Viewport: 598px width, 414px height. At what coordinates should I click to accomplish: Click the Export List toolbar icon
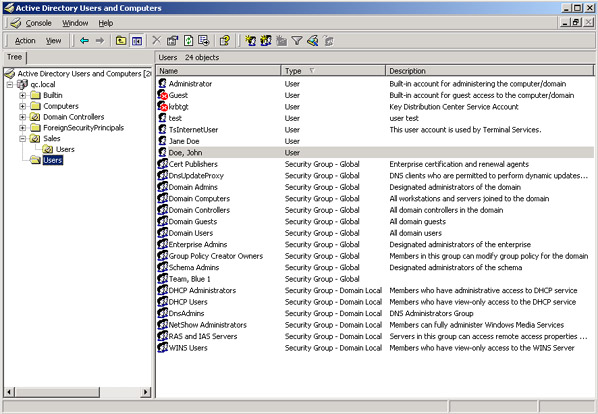pyautogui.click(x=204, y=40)
